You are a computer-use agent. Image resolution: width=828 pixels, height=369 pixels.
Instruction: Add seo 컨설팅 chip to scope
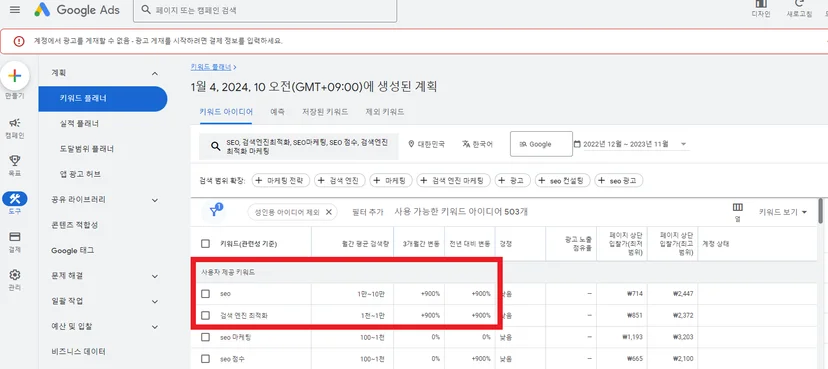pyautogui.click(x=562, y=180)
